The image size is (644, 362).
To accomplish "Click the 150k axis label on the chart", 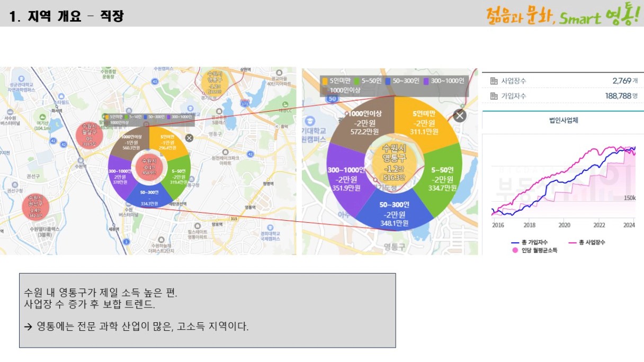I will pos(630,198).
